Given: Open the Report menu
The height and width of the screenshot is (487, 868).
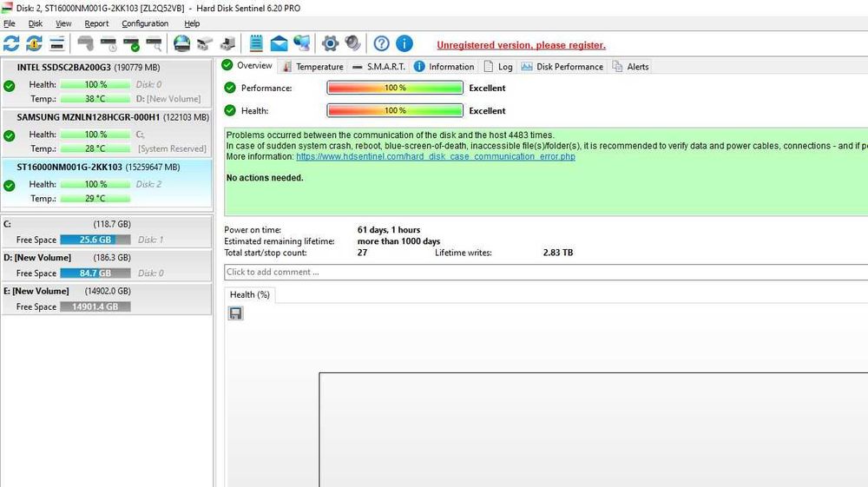Looking at the screenshot, I should (x=96, y=23).
